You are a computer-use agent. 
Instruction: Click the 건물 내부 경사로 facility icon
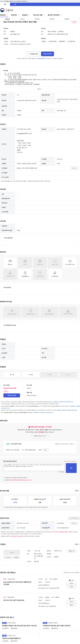68,312
